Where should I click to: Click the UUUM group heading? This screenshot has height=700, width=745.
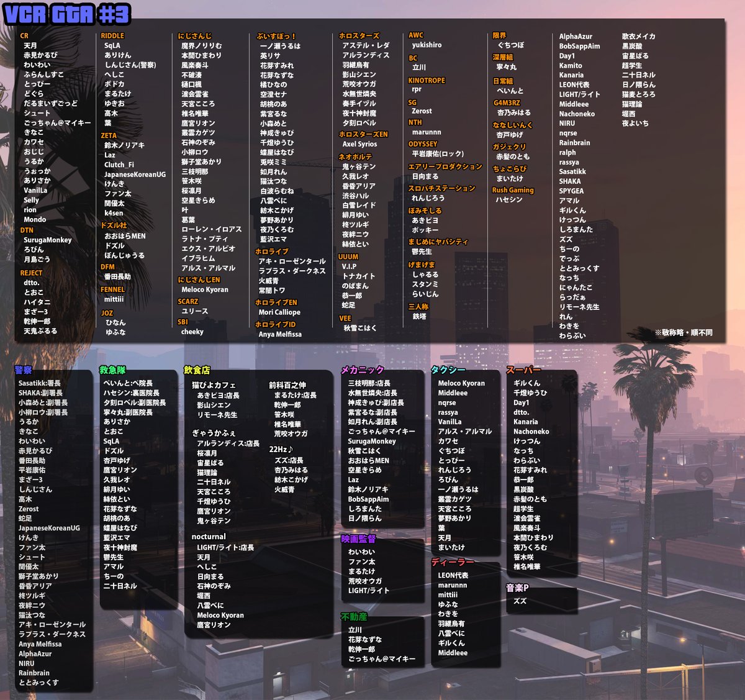[348, 257]
